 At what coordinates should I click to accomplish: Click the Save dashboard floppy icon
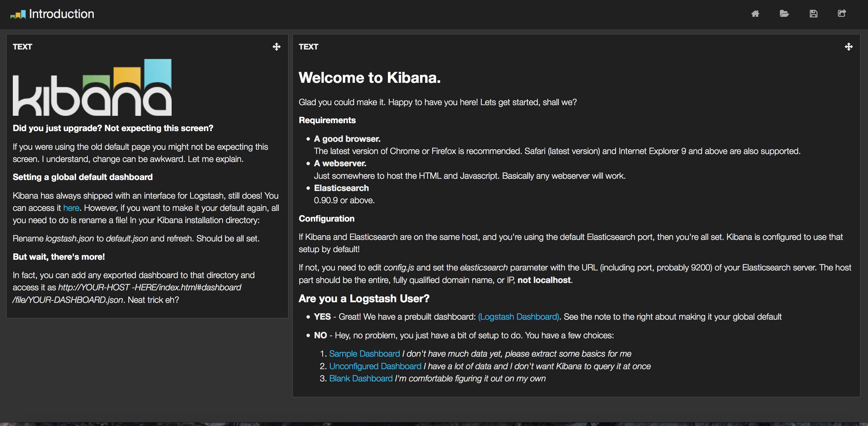pyautogui.click(x=813, y=13)
